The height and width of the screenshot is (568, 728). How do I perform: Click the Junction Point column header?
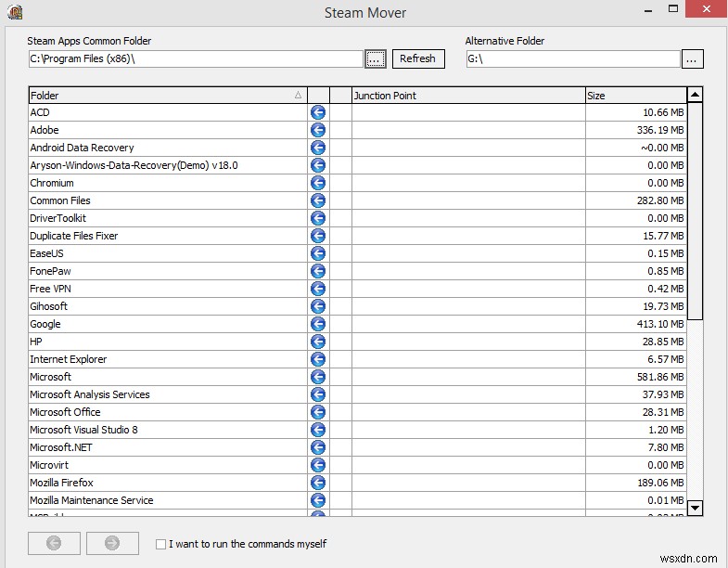coord(468,96)
